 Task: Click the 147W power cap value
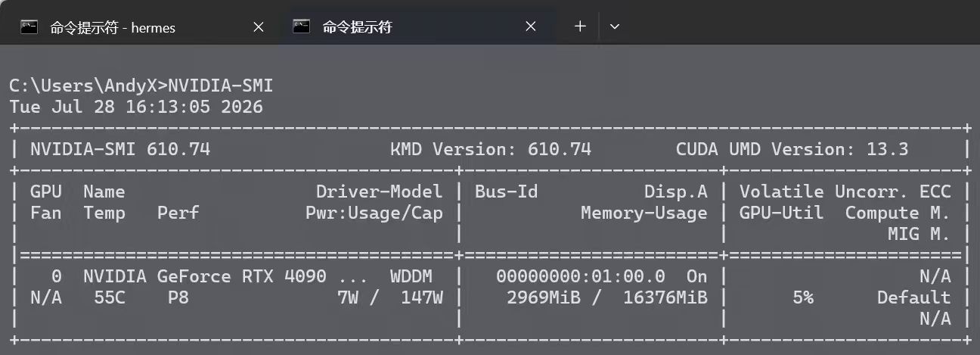[x=422, y=297]
